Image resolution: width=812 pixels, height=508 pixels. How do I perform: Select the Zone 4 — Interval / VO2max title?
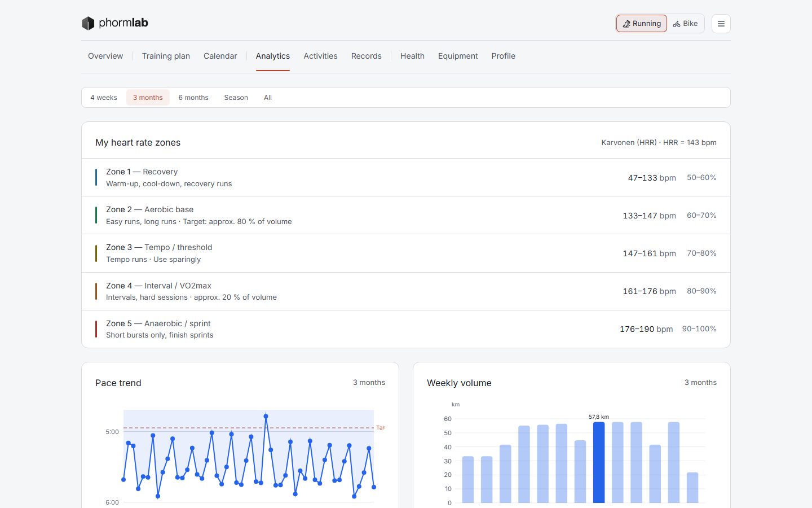tap(158, 286)
